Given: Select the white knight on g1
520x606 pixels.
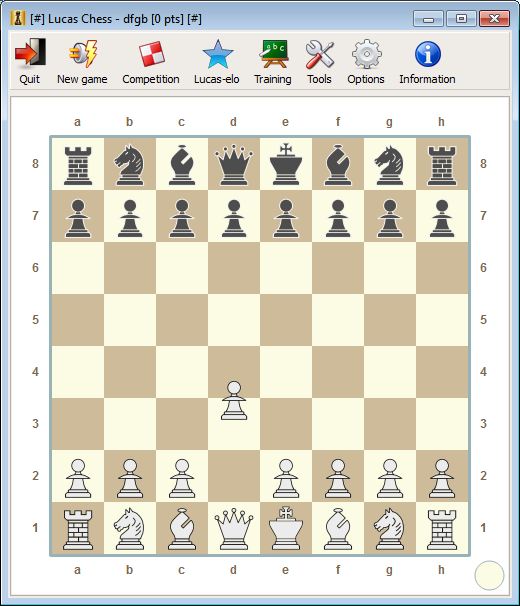Looking at the screenshot, I should coord(389,528).
